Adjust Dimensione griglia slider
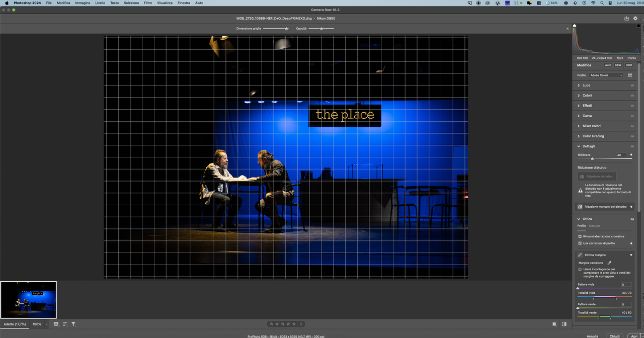 [x=276, y=29]
